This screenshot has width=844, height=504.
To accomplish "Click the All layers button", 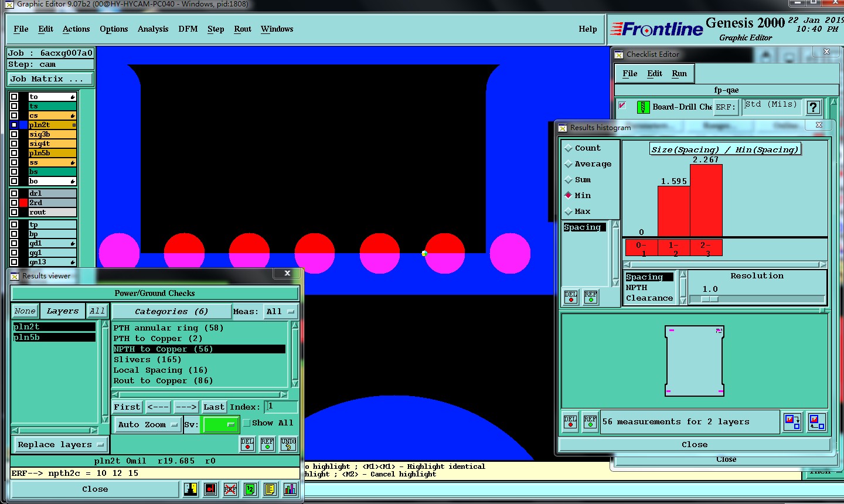I will click(x=97, y=311).
